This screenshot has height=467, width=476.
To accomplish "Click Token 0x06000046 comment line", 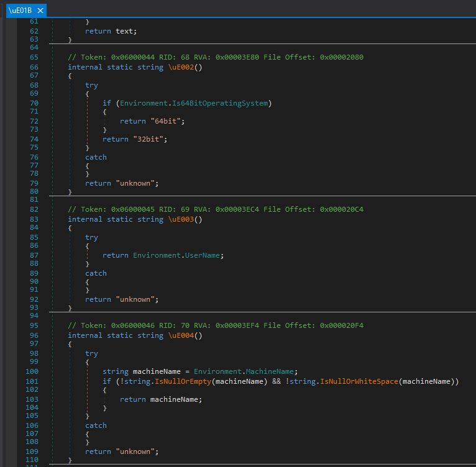I will (216, 325).
